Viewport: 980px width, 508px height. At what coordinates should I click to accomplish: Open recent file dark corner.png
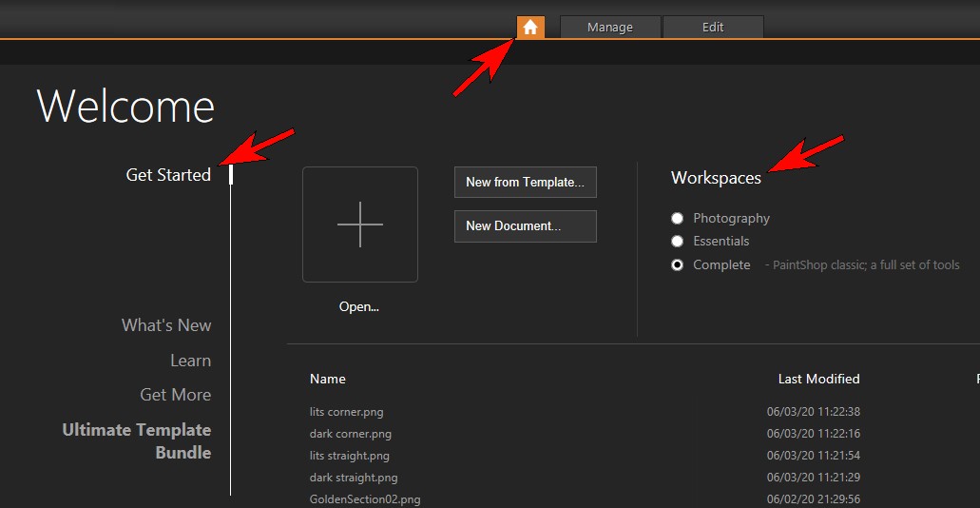[x=351, y=434]
